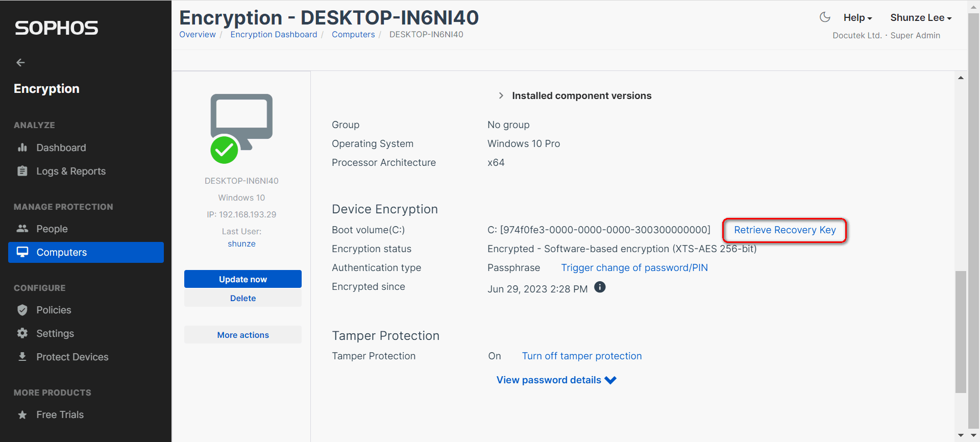Click the People icon in sidebar
Screen dimensions: 980x442
pyautogui.click(x=22, y=229)
